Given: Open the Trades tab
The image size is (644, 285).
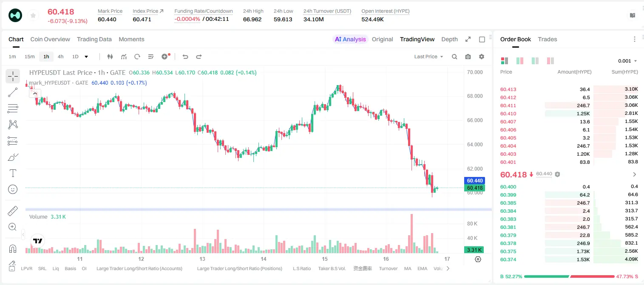Looking at the screenshot, I should pos(548,39).
